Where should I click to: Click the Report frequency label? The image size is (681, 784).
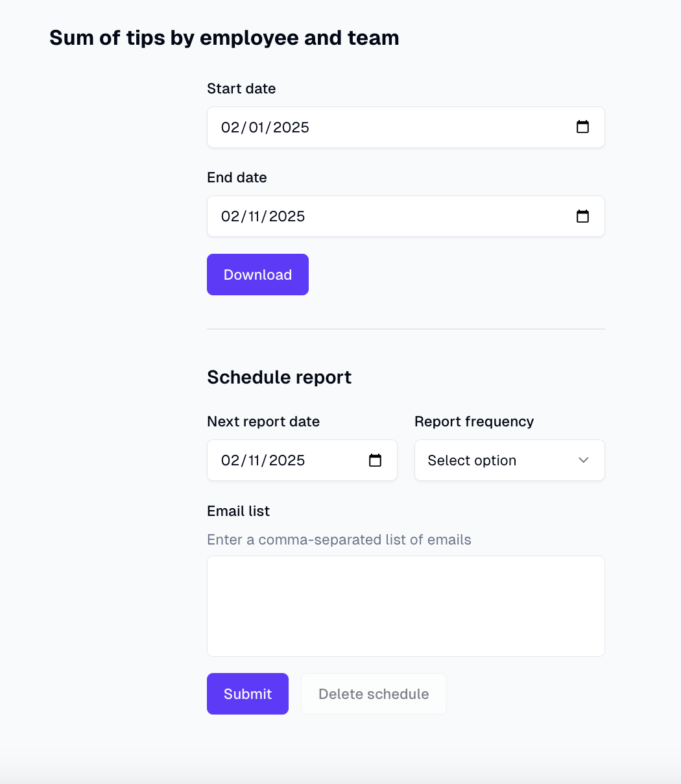click(x=474, y=421)
